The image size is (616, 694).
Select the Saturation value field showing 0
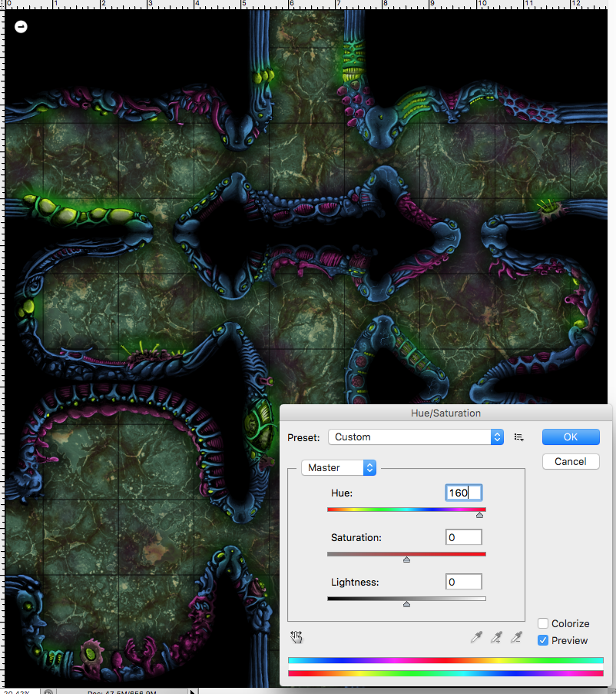pyautogui.click(x=463, y=537)
